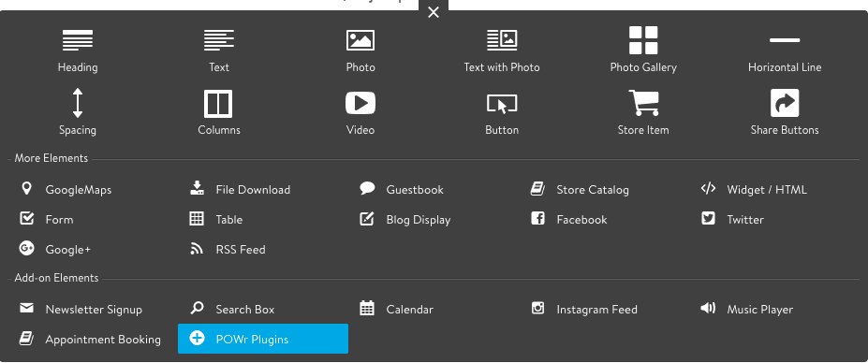This screenshot has width=868, height=363.
Task: Click the Appointment Booking book icon
Action: point(26,338)
